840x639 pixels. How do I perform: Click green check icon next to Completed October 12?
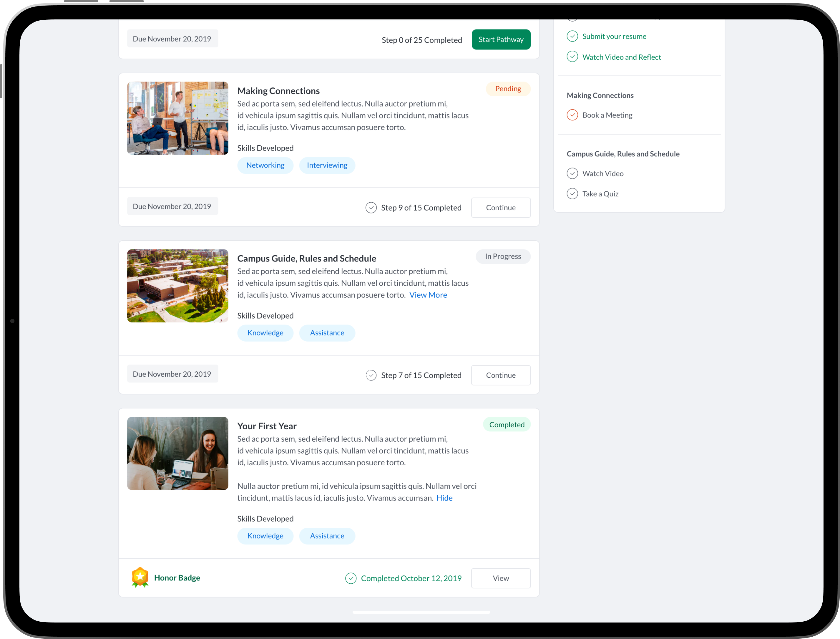351,578
